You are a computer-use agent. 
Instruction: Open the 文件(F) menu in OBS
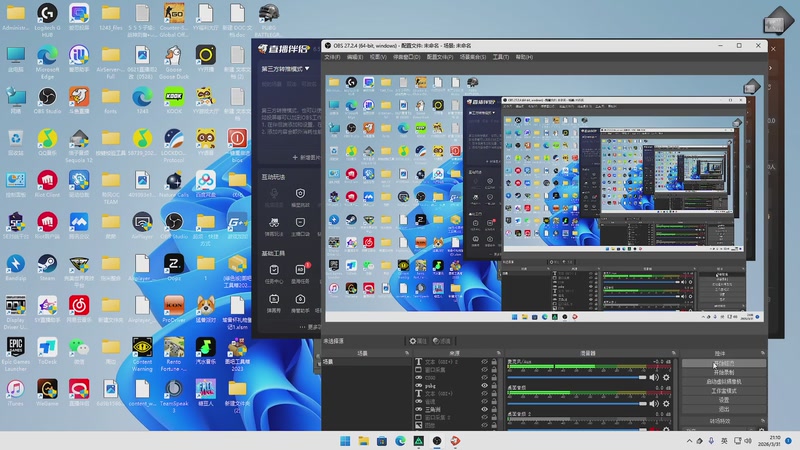click(x=332, y=57)
